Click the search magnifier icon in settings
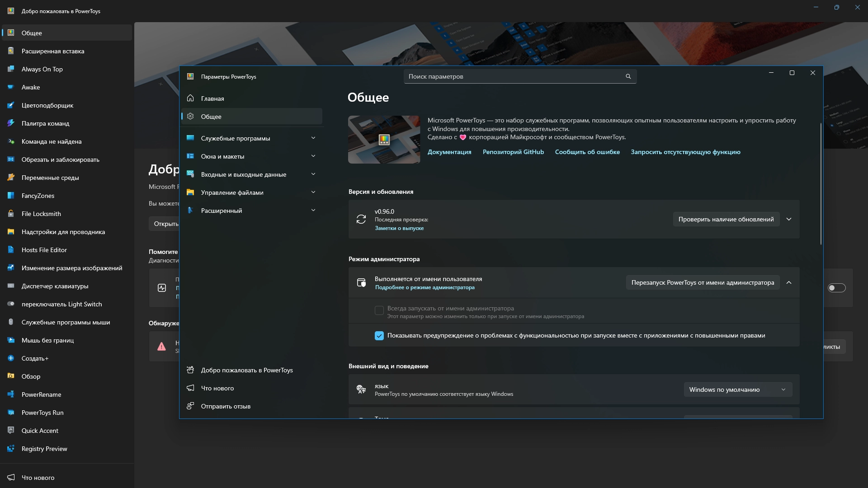The width and height of the screenshot is (868, 488). [628, 76]
